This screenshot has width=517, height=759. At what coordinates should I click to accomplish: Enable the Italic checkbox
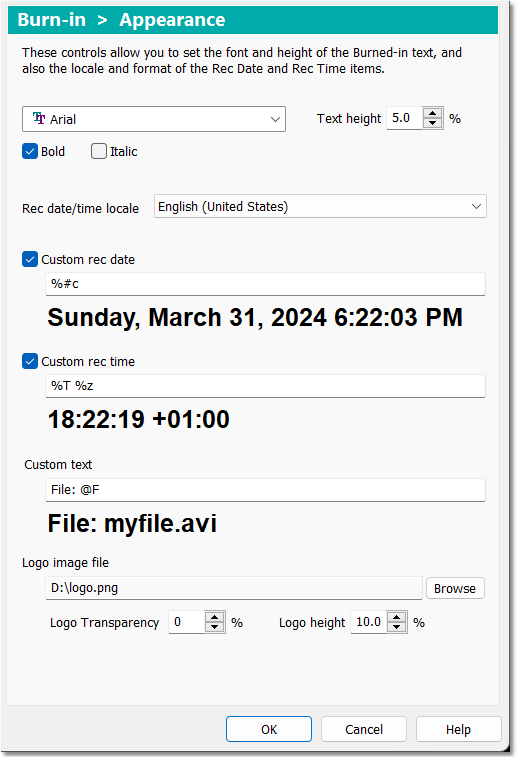click(x=99, y=152)
